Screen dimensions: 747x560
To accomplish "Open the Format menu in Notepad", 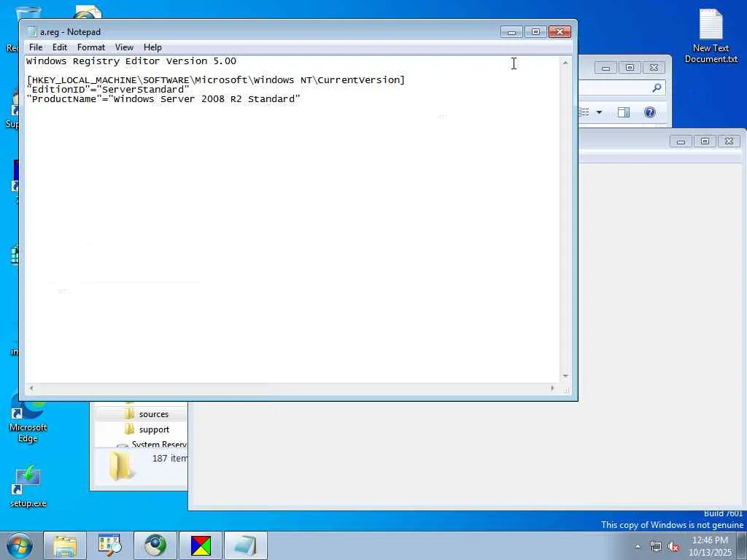I will tap(91, 47).
